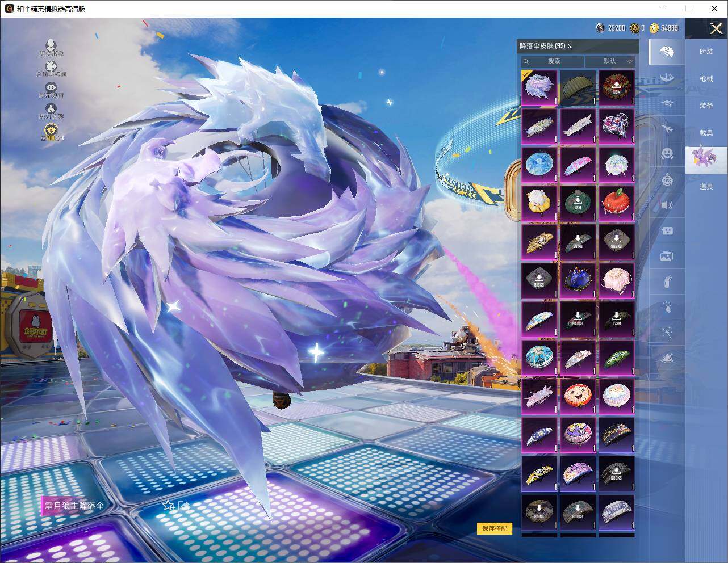Open the 热力档案 flame icon
728x563 pixels.
pyautogui.click(x=51, y=108)
